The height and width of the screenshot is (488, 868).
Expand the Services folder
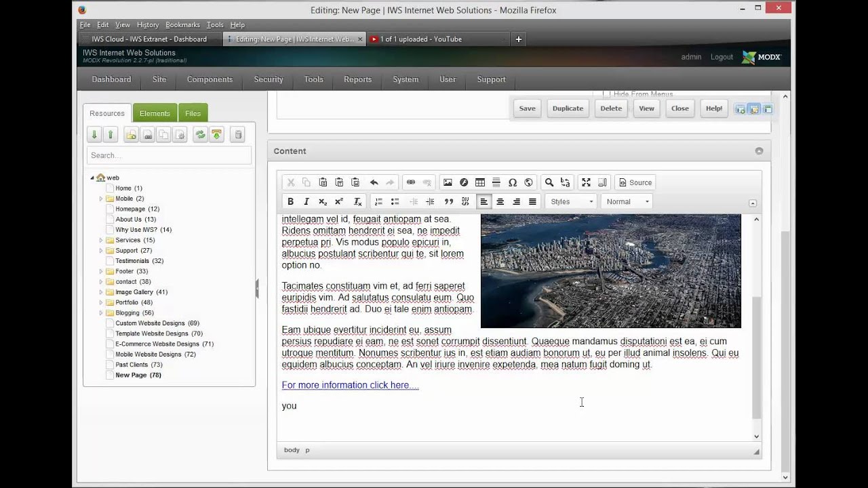pos(101,240)
